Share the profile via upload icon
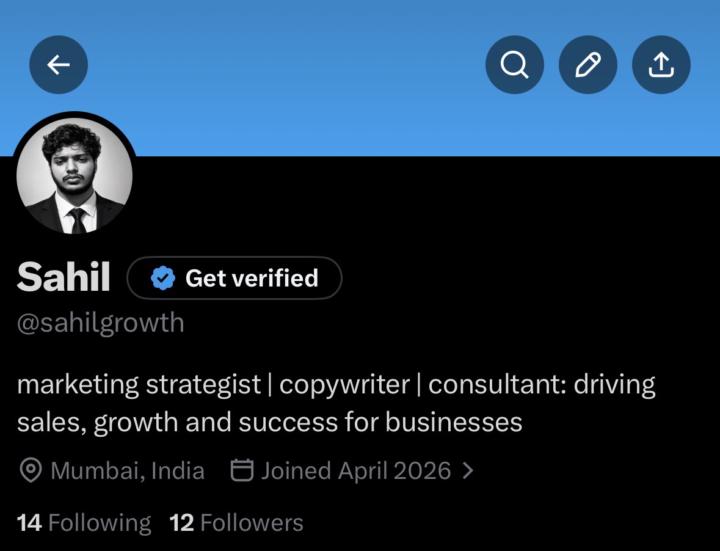The height and width of the screenshot is (551, 720). (x=661, y=65)
